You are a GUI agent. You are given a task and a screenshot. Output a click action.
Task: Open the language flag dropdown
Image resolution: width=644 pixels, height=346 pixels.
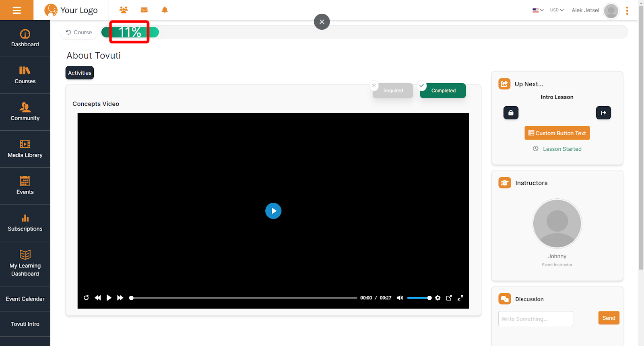pos(538,10)
